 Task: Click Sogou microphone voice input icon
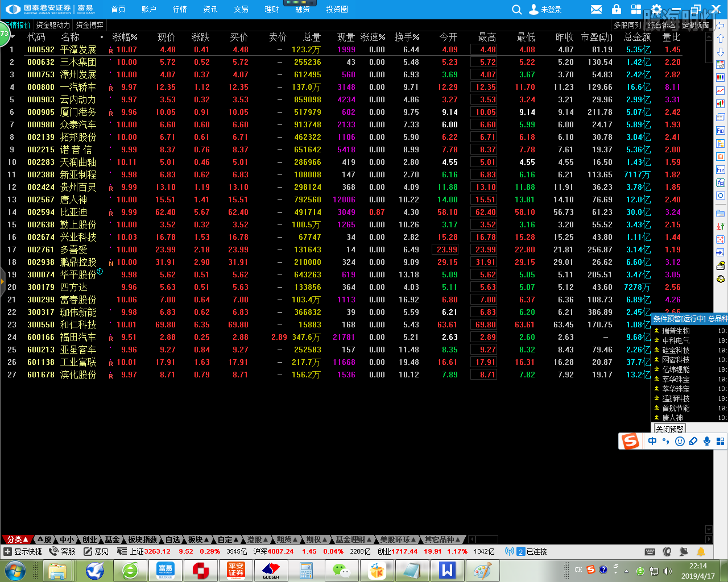tap(707, 441)
